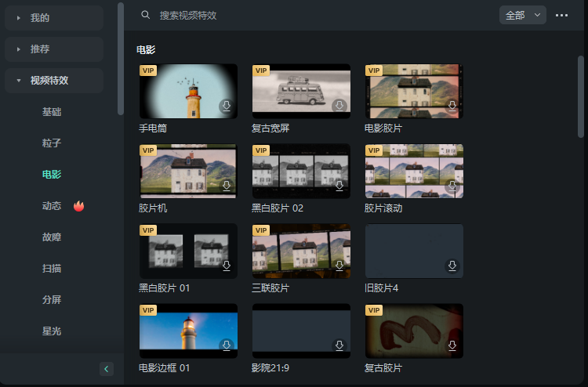Select the 电影 category in the sidebar
This screenshot has height=387, width=588.
point(52,174)
